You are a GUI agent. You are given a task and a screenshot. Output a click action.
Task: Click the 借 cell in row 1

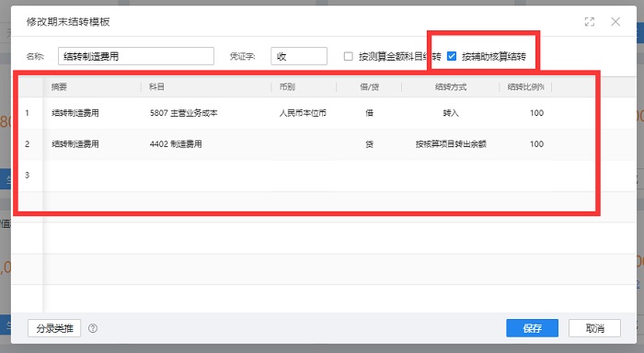(369, 113)
